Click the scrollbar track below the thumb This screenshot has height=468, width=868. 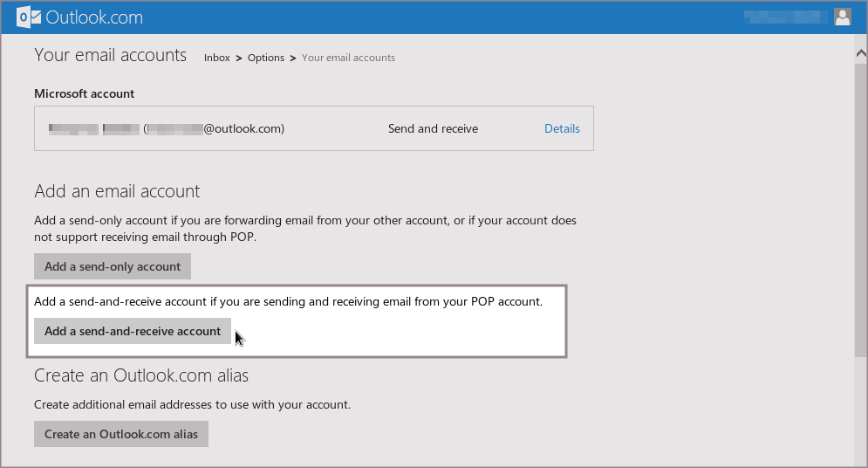pyautogui.click(x=860, y=410)
